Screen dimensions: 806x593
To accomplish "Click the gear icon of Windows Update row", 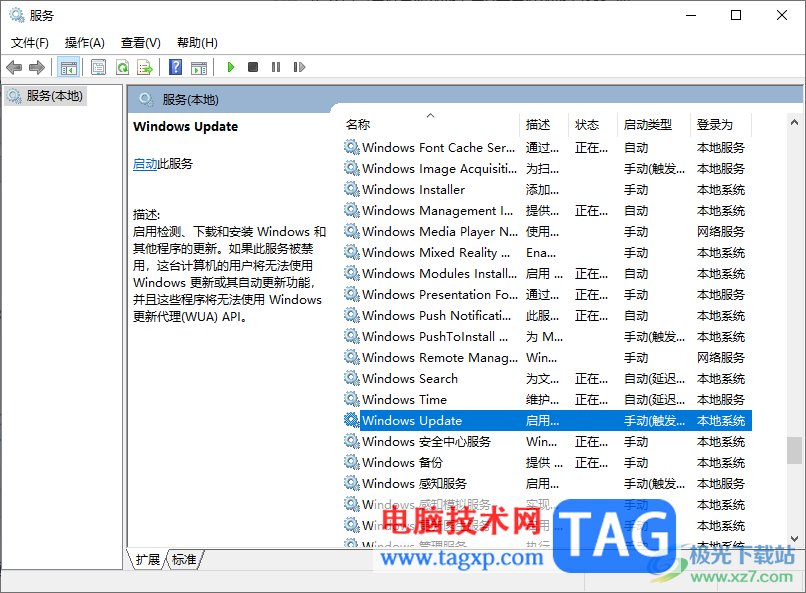I will pos(352,420).
